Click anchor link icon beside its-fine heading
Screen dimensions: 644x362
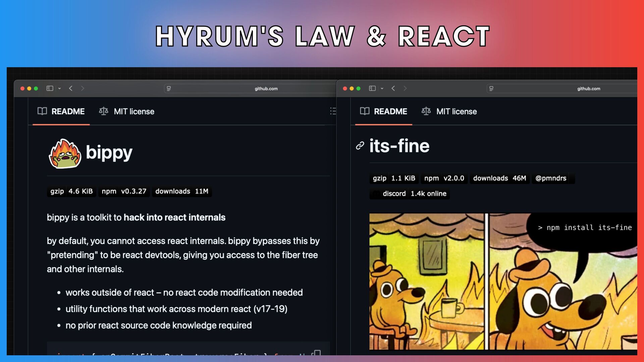[x=360, y=146]
